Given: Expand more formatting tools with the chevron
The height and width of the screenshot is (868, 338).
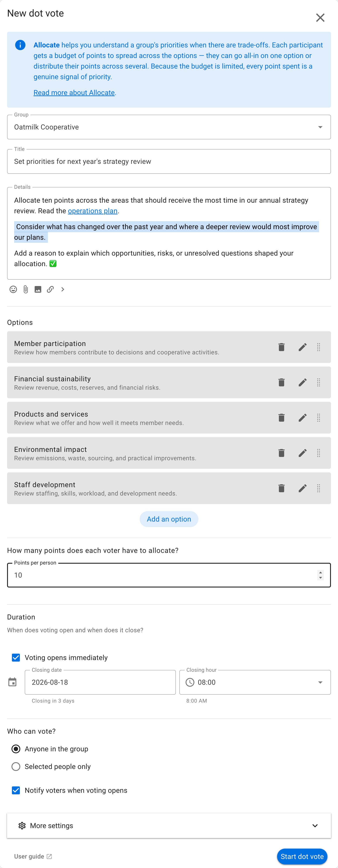Looking at the screenshot, I should pyautogui.click(x=63, y=290).
